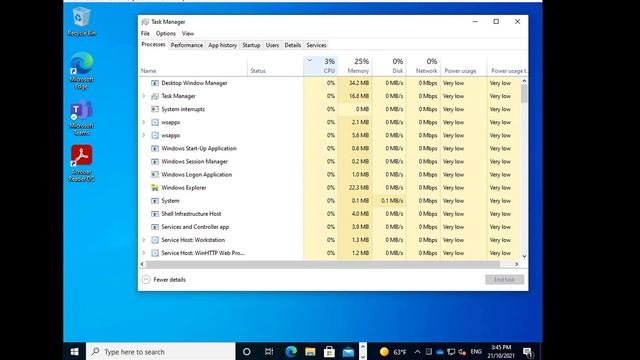Screen dimensions: 640x360
Task: Click the ENG language indicator
Action: 476,351
